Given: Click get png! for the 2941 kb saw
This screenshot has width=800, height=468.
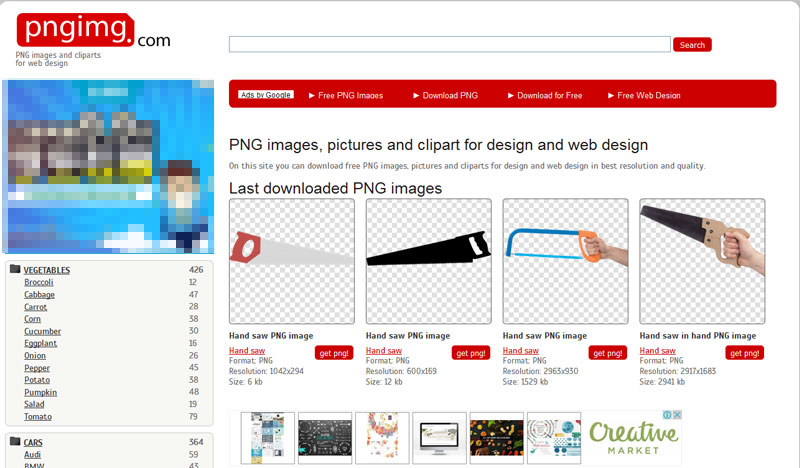Looking at the screenshot, I should [744, 353].
